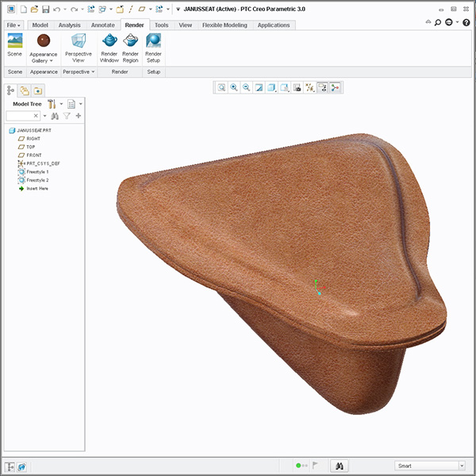Click the Close window icon in quick access toolbar
The image size is (476, 476).
120,10
